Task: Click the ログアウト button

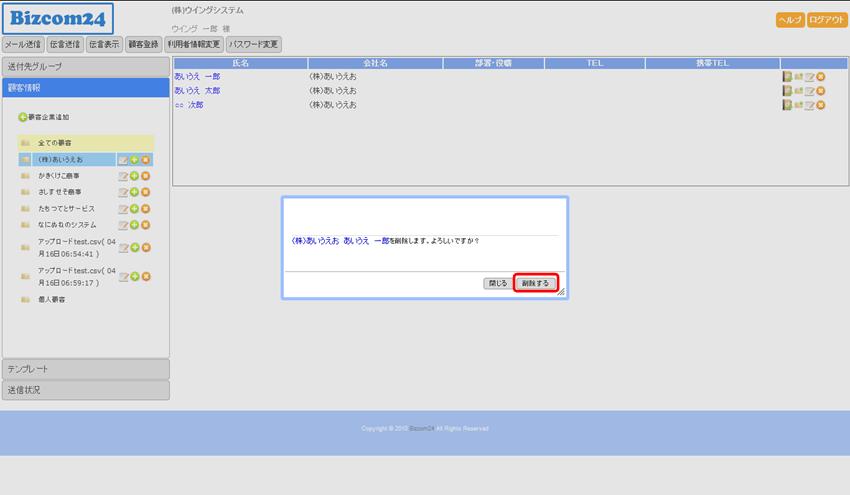Action: (827, 20)
